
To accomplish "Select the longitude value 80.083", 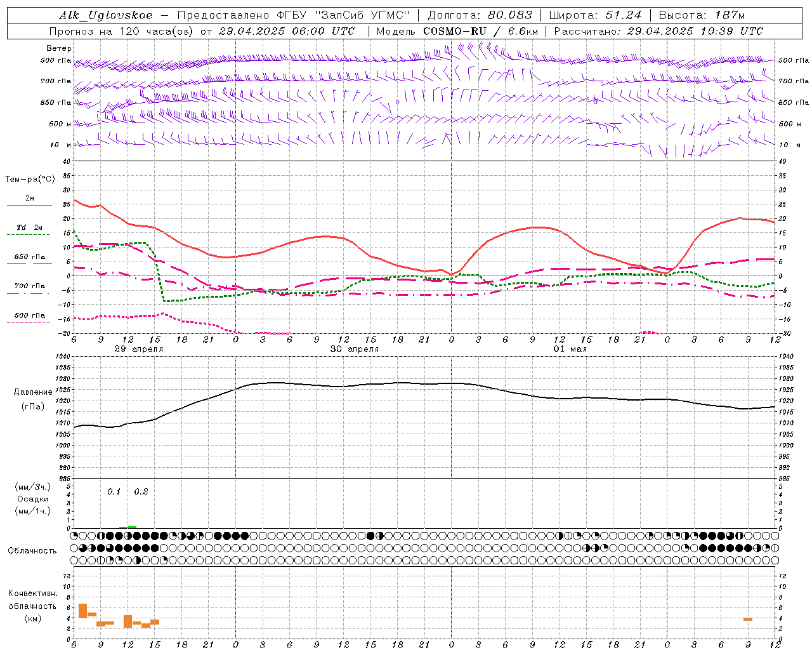I will coord(510,15).
